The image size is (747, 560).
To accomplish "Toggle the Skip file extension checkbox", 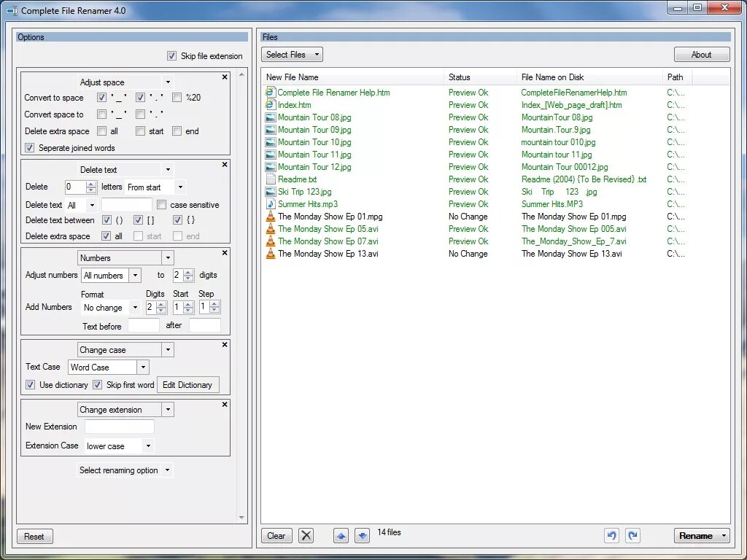I will (171, 55).
